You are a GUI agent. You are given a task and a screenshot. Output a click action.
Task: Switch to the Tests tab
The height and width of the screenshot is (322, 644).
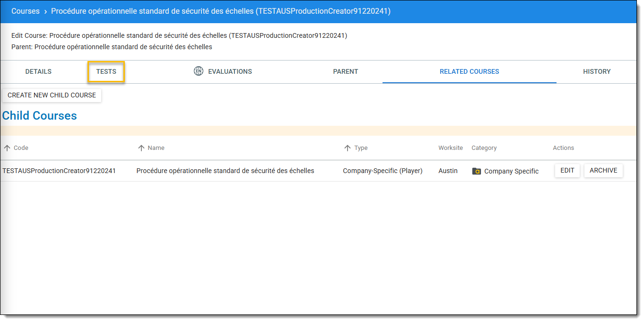pyautogui.click(x=106, y=72)
